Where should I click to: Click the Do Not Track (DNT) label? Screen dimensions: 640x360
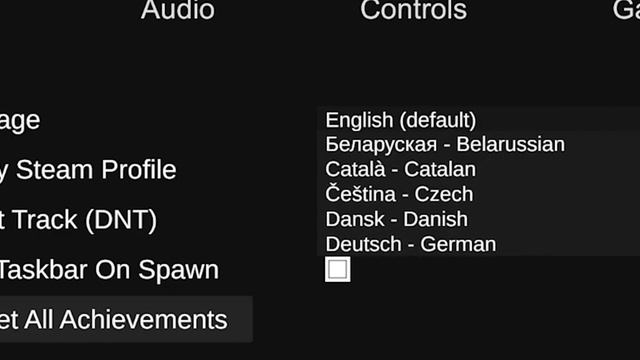tap(78, 220)
